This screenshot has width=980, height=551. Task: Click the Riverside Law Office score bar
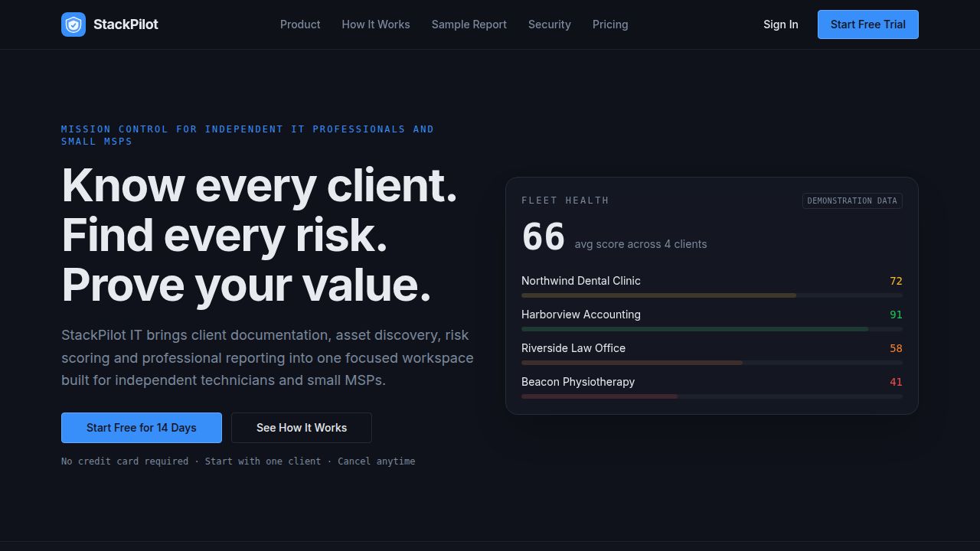click(712, 363)
